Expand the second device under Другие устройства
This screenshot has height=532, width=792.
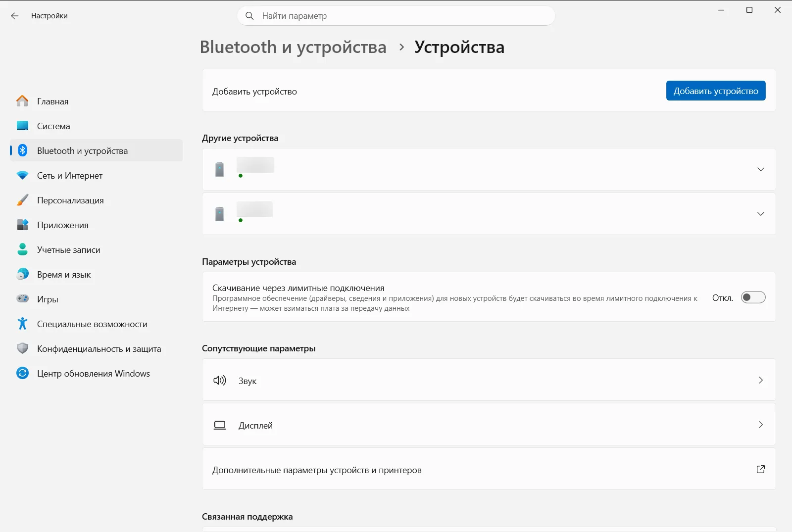click(x=761, y=214)
